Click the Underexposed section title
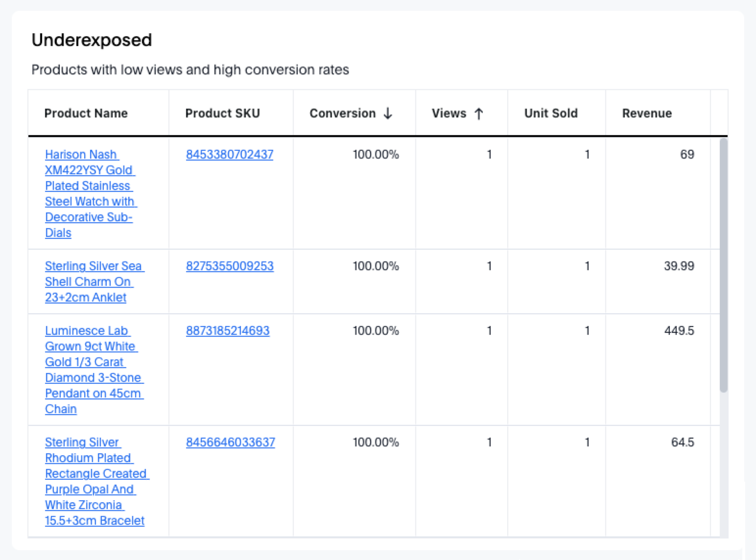Viewport: 756px width, 560px height. [92, 40]
